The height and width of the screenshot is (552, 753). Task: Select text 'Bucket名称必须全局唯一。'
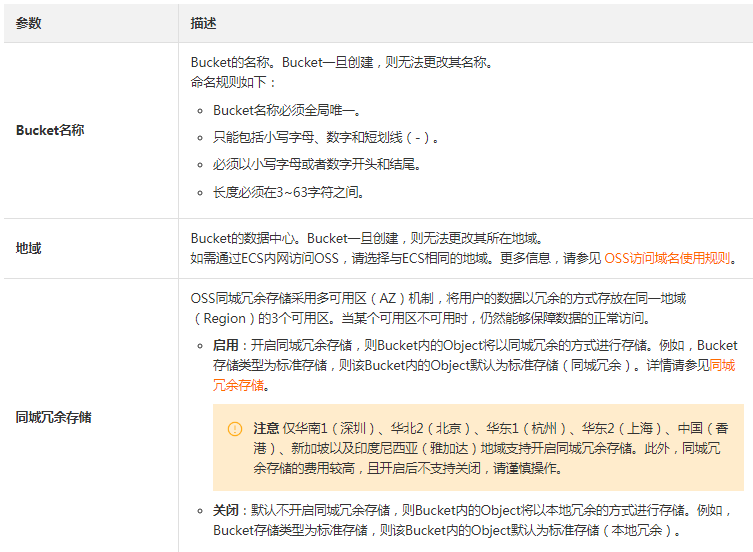pyautogui.click(x=287, y=110)
